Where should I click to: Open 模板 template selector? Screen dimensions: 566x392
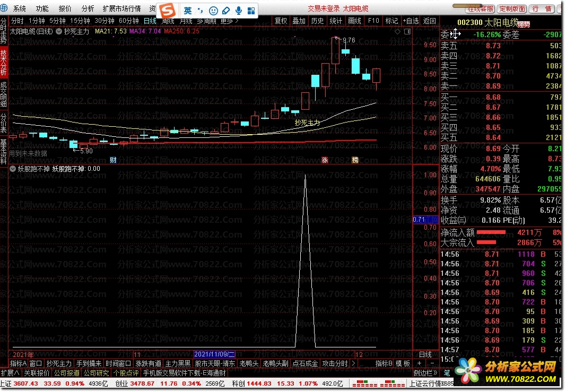pos(403,363)
